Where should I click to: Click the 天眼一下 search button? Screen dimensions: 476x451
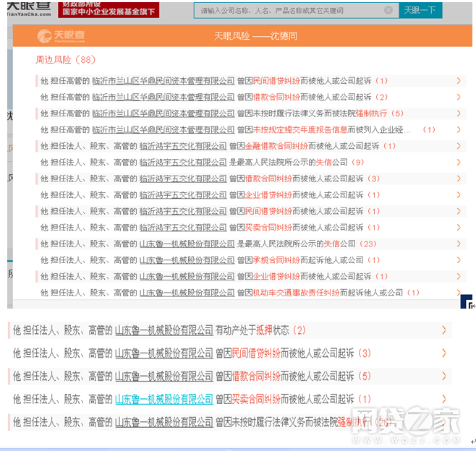[420, 10]
